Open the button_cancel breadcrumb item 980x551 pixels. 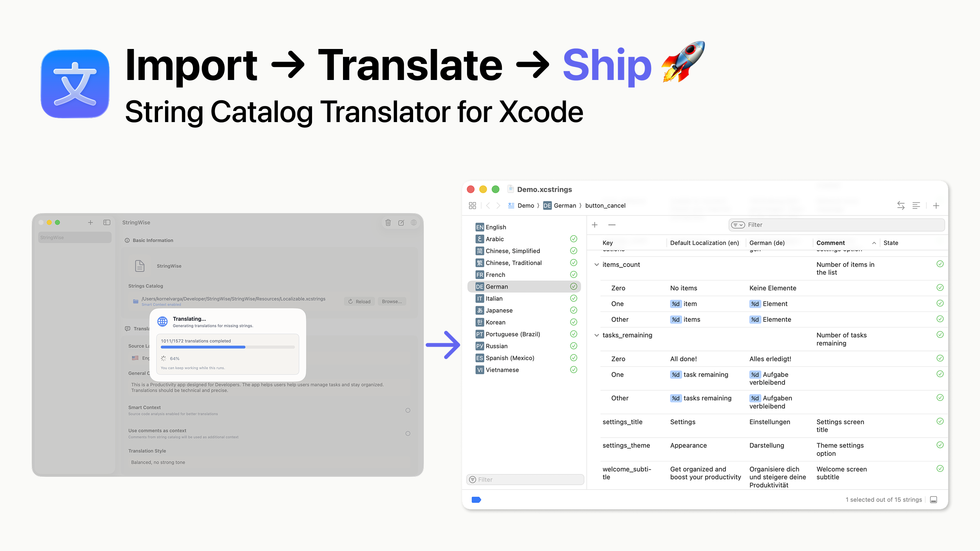tap(605, 205)
